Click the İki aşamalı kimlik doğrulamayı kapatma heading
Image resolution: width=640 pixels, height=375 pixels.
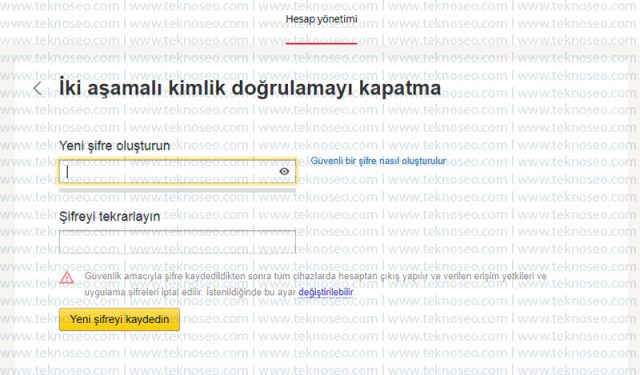(250, 89)
